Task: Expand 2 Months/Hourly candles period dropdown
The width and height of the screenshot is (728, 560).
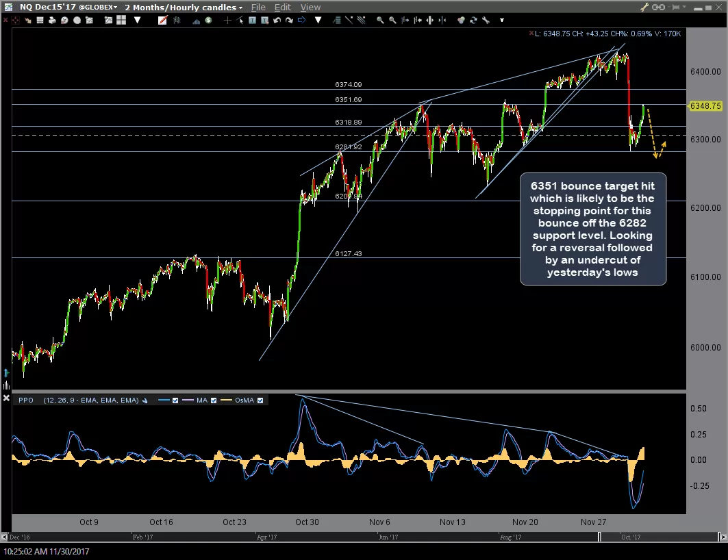Action: click(184, 7)
